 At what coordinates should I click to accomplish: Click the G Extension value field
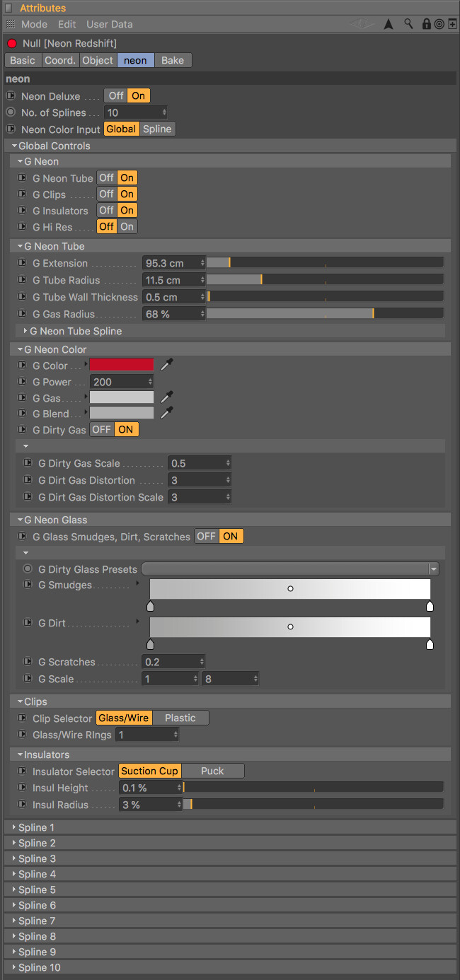pos(174,262)
